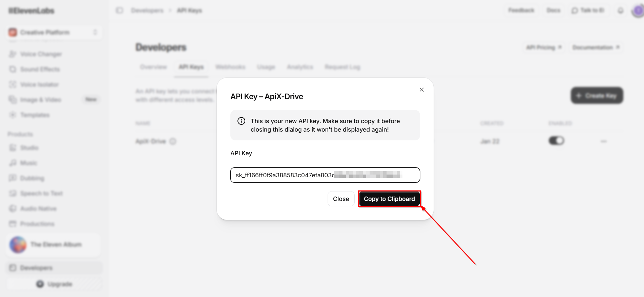This screenshot has width=644, height=297.
Task: Switch to the Overview tab
Action: [x=153, y=67]
